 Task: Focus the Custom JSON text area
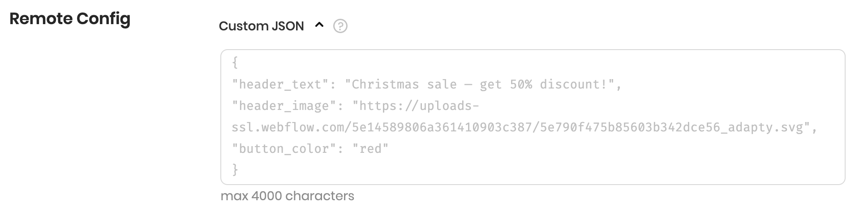point(533,117)
